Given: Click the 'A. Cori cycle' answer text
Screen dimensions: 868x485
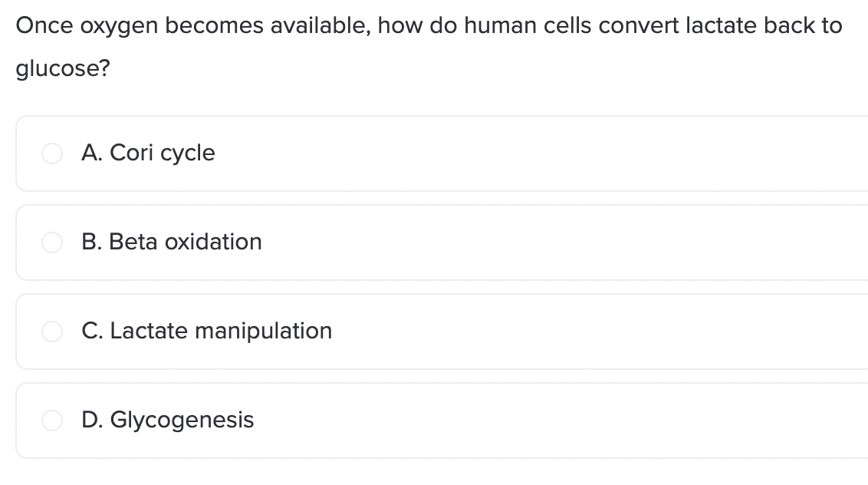Looking at the screenshot, I should pos(148,153).
